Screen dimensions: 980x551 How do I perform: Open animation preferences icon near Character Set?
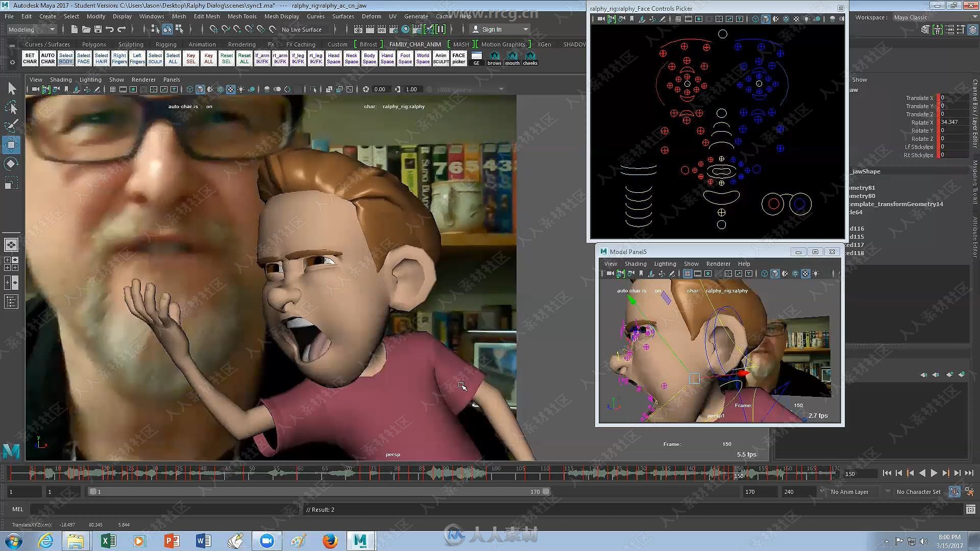pos(969,492)
